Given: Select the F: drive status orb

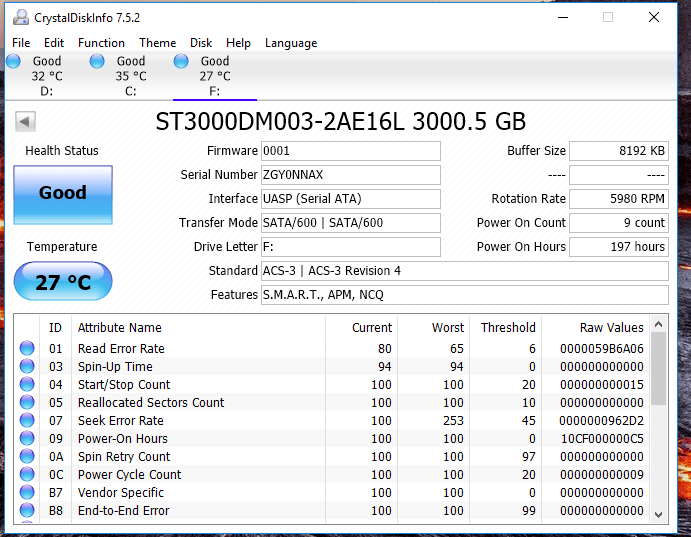Looking at the screenshot, I should [x=181, y=62].
